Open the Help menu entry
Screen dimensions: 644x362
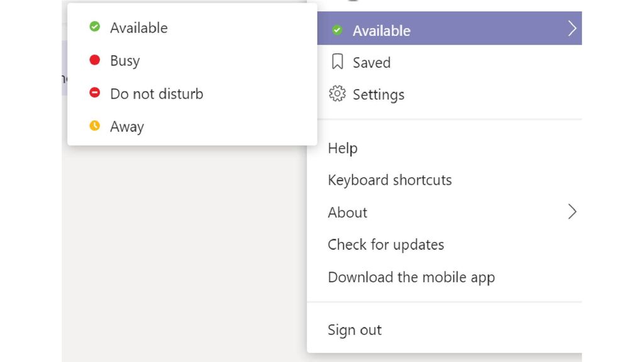[x=343, y=148]
